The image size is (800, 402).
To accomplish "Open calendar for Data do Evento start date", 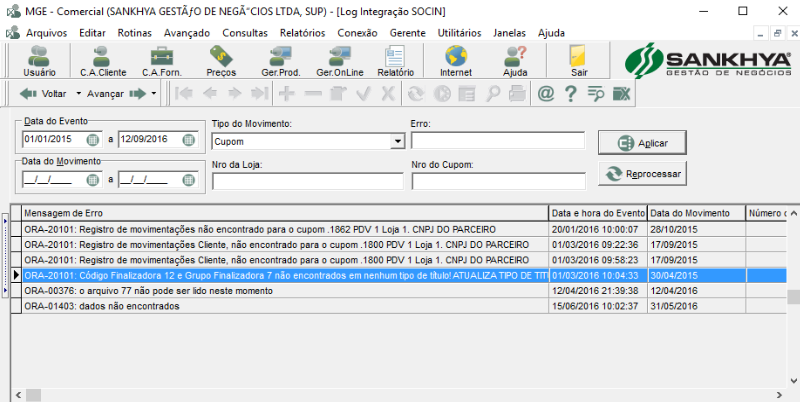I will [x=92, y=139].
